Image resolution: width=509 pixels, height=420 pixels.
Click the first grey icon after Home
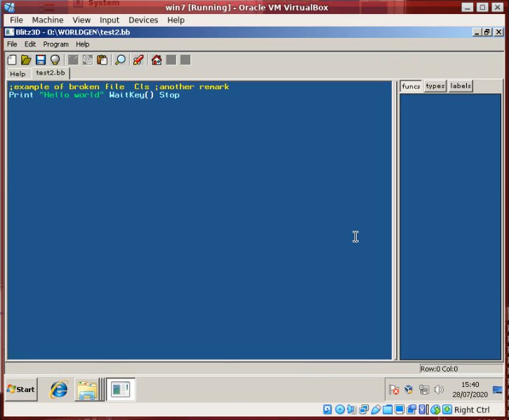coord(171,60)
